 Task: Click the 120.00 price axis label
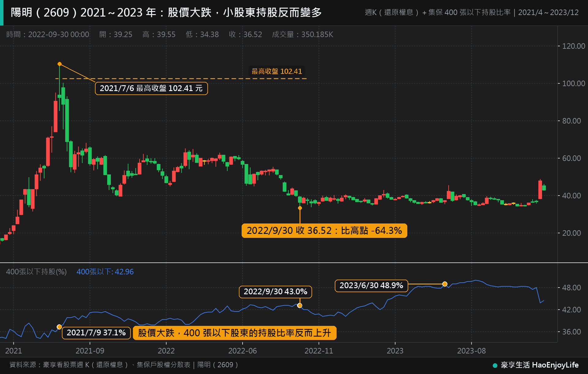(x=574, y=46)
